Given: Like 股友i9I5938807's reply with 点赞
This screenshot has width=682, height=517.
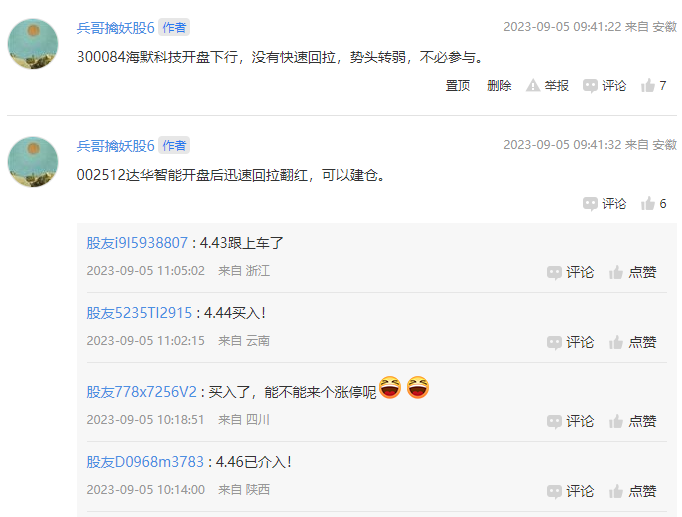Looking at the screenshot, I should pyautogui.click(x=632, y=272).
